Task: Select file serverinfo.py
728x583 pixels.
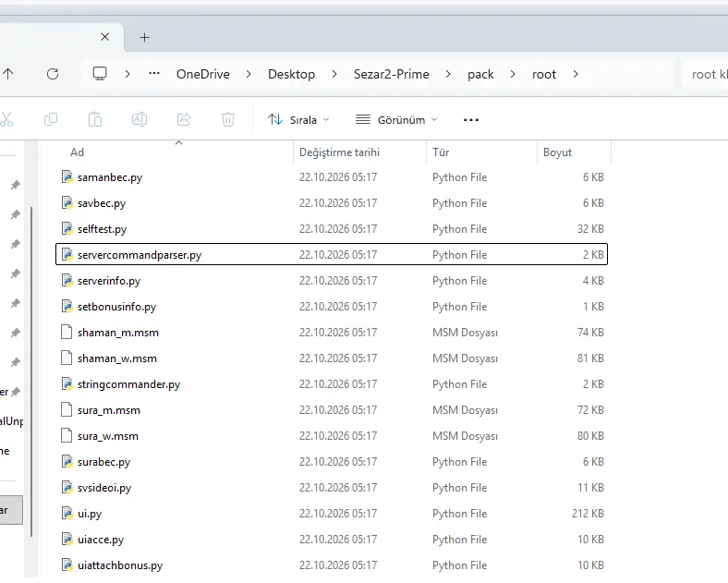Action: pyautogui.click(x=332, y=280)
